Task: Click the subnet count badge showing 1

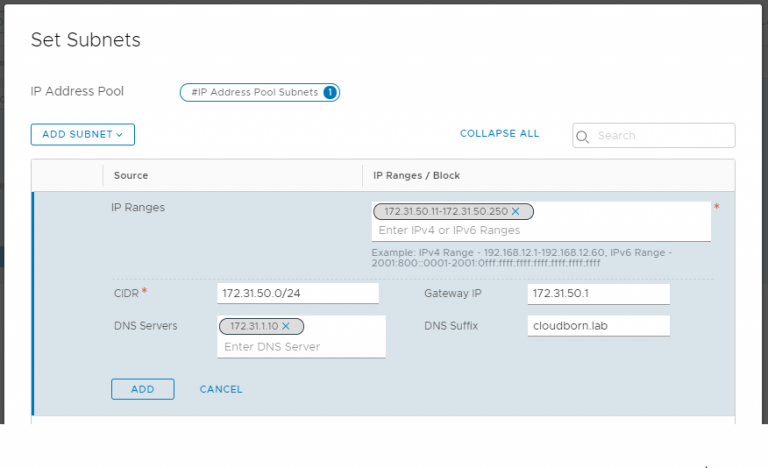Action: pos(330,92)
